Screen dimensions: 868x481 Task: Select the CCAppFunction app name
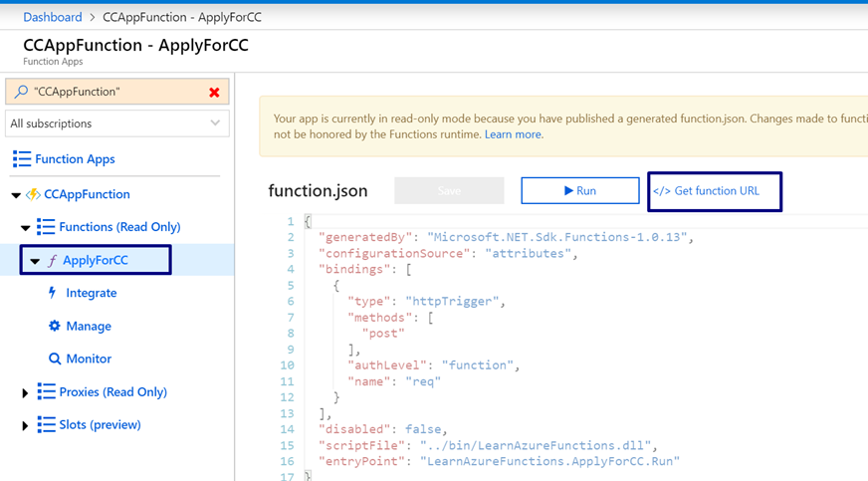click(87, 194)
